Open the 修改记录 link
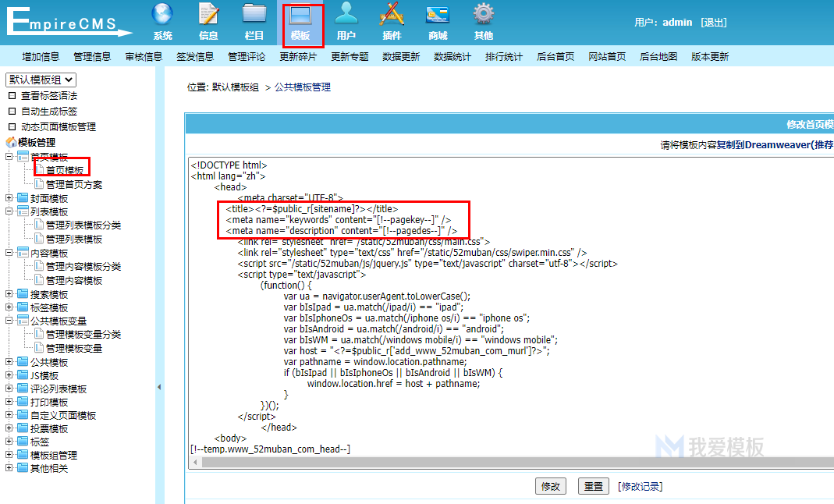834x504 pixels. point(641,486)
